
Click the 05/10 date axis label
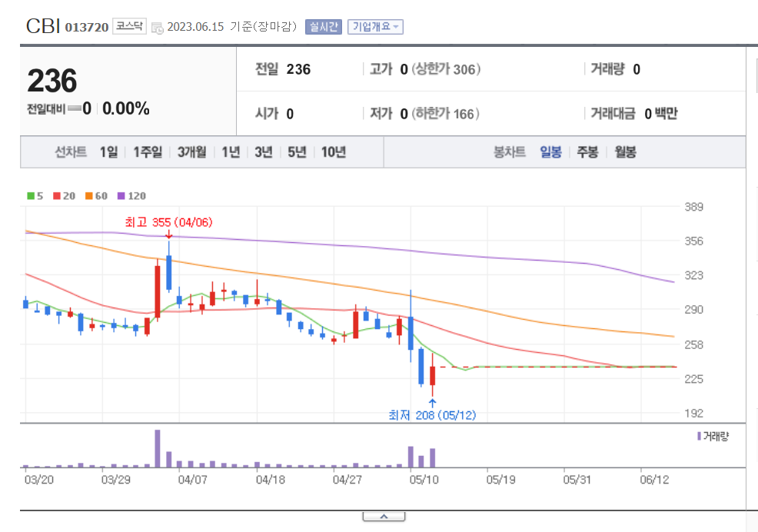(424, 480)
